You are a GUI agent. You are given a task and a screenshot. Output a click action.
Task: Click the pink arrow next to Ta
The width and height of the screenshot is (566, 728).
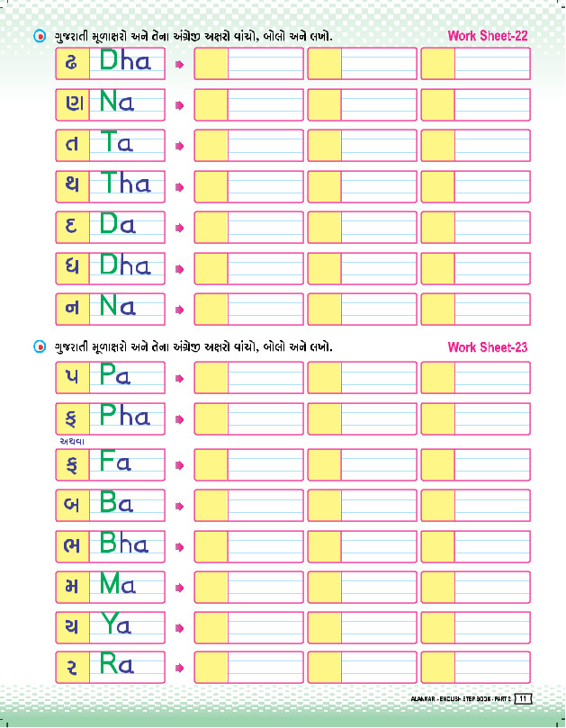179,147
